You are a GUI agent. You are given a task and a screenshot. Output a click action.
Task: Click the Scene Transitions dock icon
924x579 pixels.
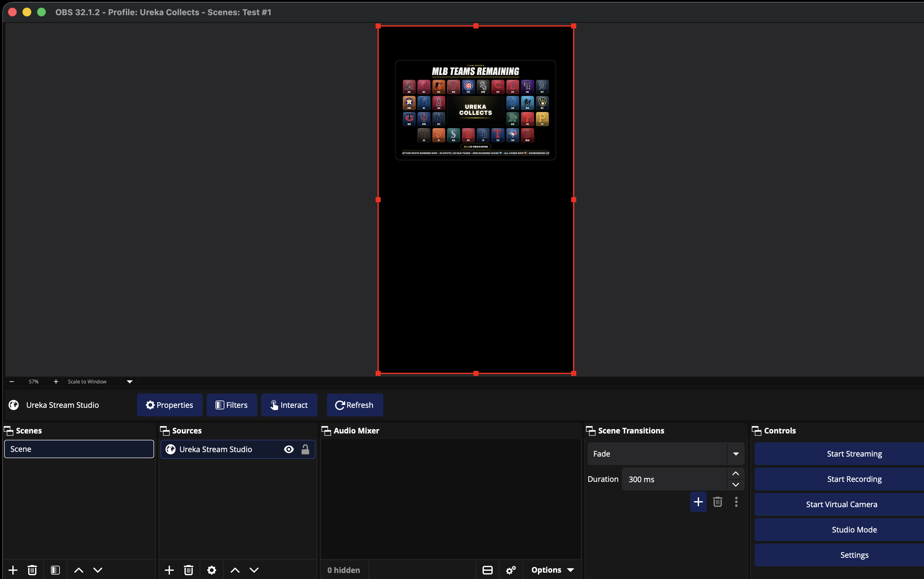[x=591, y=431]
